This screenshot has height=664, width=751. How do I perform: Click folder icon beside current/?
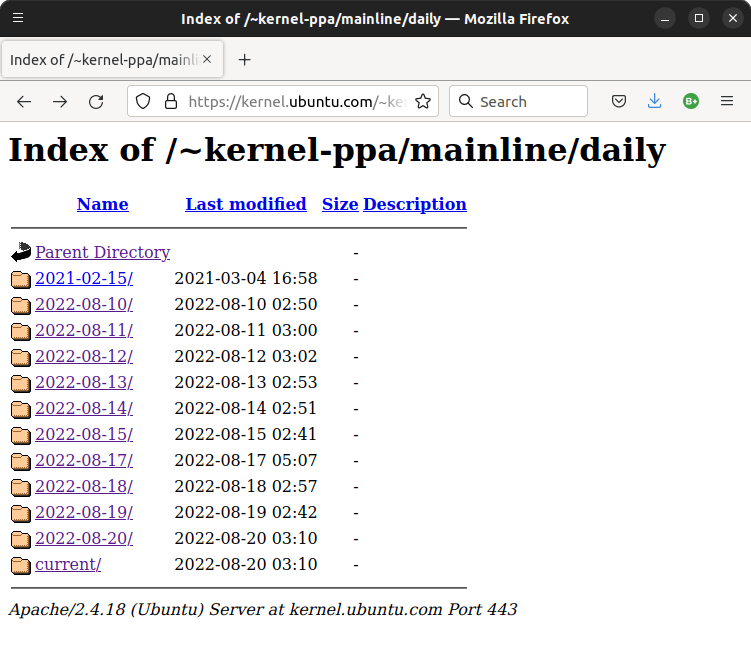point(21,565)
